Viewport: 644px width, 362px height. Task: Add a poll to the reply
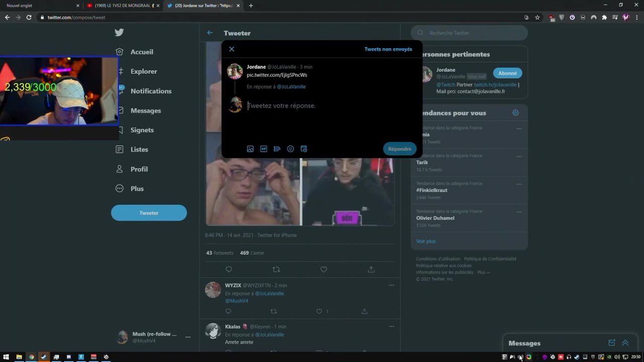[x=277, y=149]
